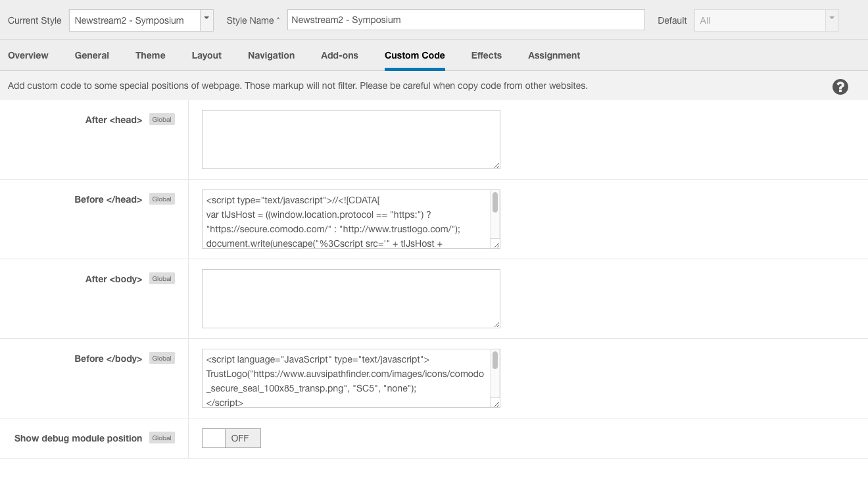The image size is (868, 479).
Task: Click the After <body> code textarea
Action: 351,299
